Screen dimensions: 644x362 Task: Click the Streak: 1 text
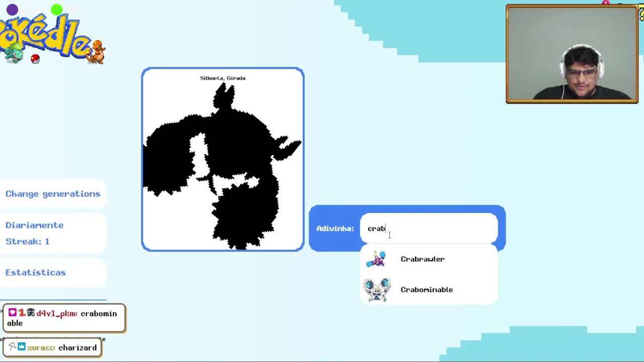(27, 241)
